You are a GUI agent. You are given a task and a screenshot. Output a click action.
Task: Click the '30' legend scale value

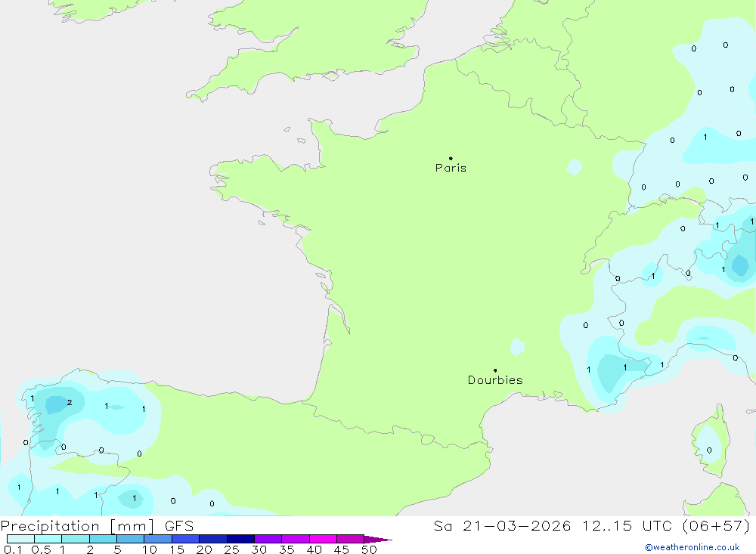click(x=259, y=549)
